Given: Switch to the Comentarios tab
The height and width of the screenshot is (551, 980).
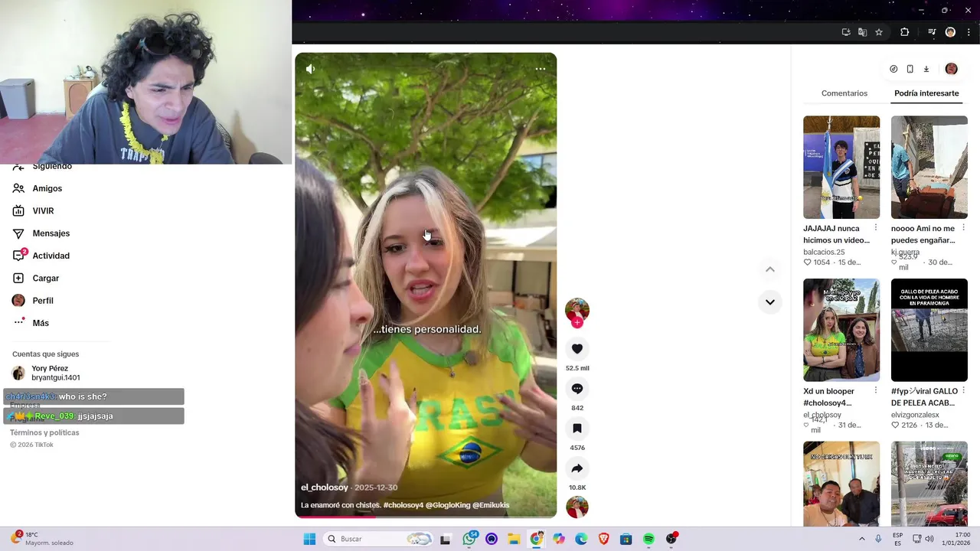Looking at the screenshot, I should [x=844, y=93].
